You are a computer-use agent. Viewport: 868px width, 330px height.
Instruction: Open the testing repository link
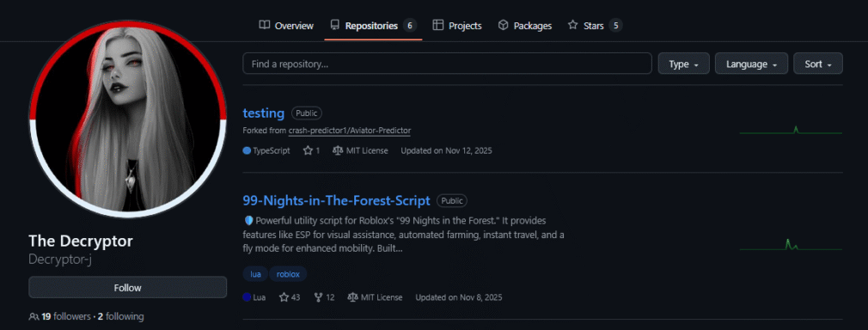point(264,113)
